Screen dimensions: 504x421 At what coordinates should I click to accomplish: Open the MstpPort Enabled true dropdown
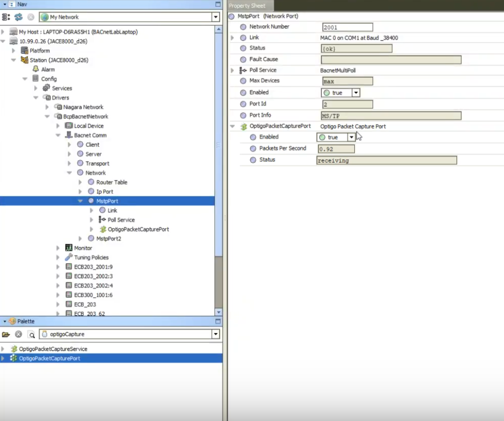tap(356, 93)
